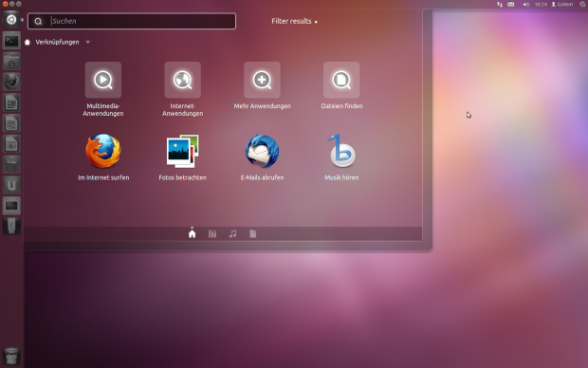This screenshot has width=588, height=368.
Task: Open LibreOffice Writer from the launcher
Action: click(11, 102)
